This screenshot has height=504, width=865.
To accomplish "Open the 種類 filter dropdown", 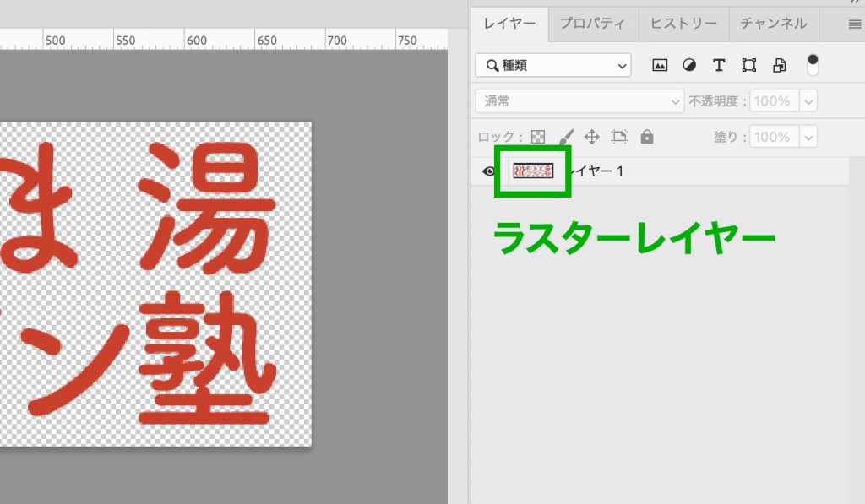I will point(553,66).
